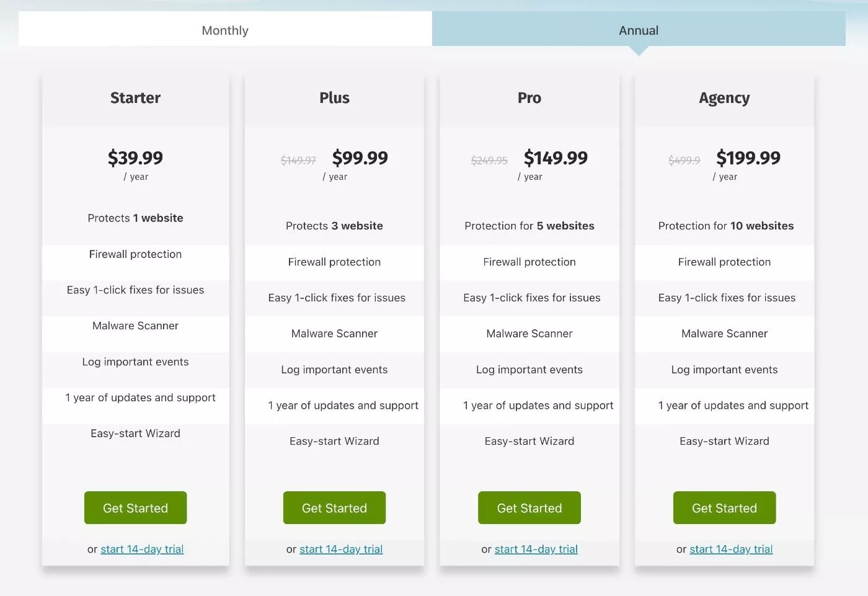Click Get Started under Starter plan
Screen dimensions: 868x596
tap(135, 508)
